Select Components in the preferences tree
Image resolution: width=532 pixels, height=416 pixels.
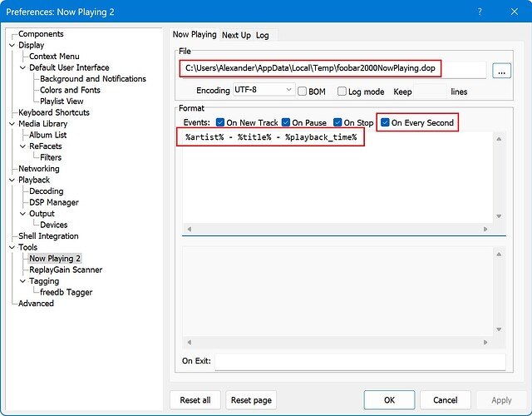pos(41,34)
